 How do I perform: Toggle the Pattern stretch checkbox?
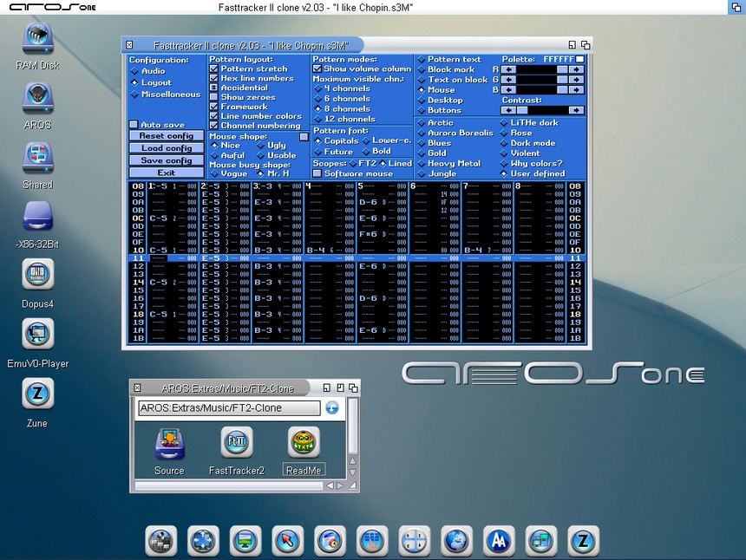214,68
